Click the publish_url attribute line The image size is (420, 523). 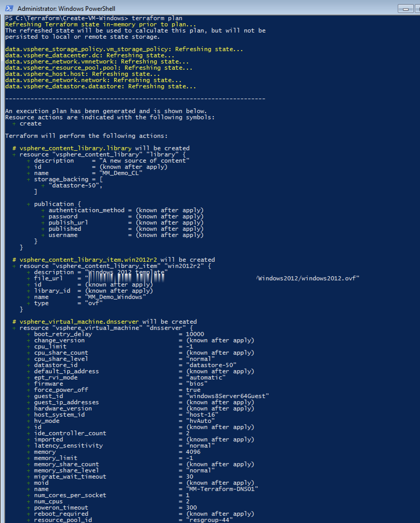122,223
